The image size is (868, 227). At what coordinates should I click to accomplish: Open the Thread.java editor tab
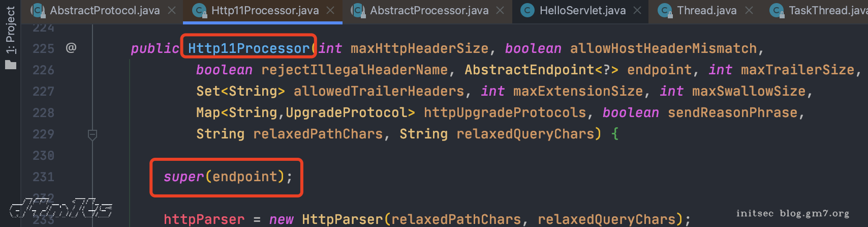706,10
